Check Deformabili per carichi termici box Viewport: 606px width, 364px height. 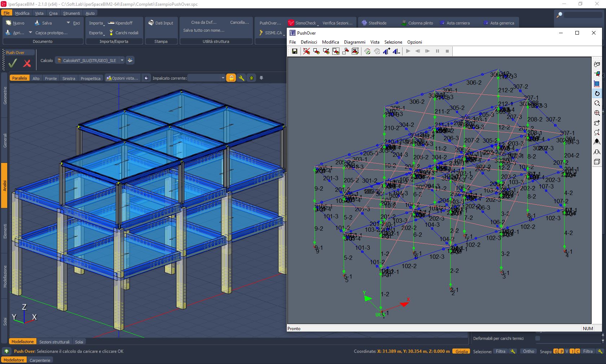point(537,338)
